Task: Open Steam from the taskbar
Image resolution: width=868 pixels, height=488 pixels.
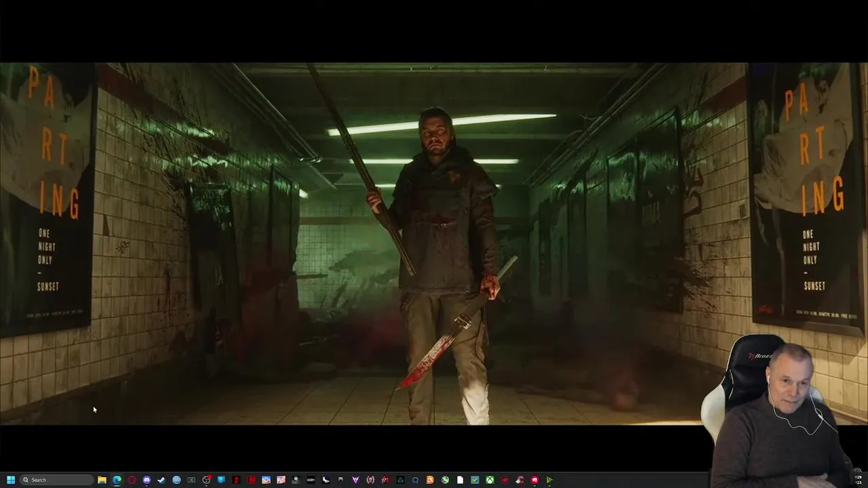Action: tap(161, 480)
